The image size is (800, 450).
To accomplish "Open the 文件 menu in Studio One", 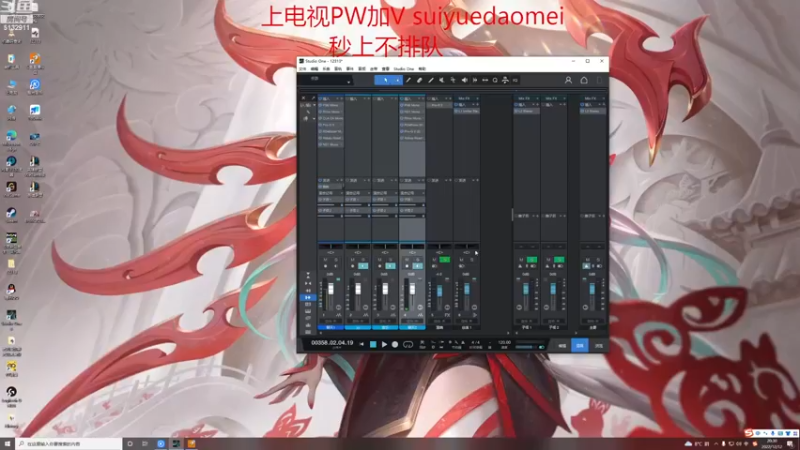I will (303, 69).
